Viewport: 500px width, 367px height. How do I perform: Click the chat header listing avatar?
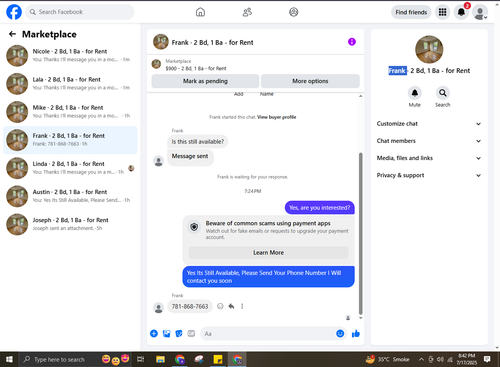(161, 42)
